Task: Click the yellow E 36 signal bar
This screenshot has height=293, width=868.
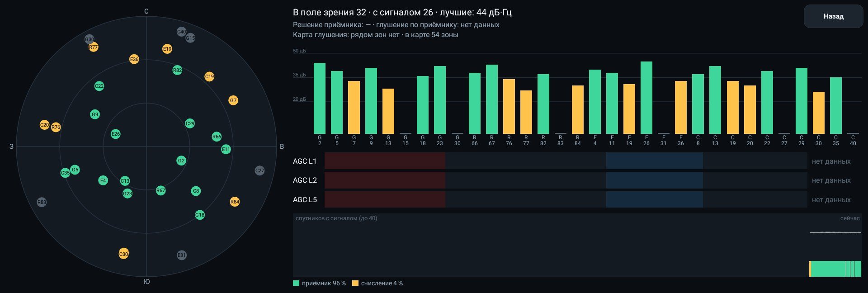Action: point(681,107)
